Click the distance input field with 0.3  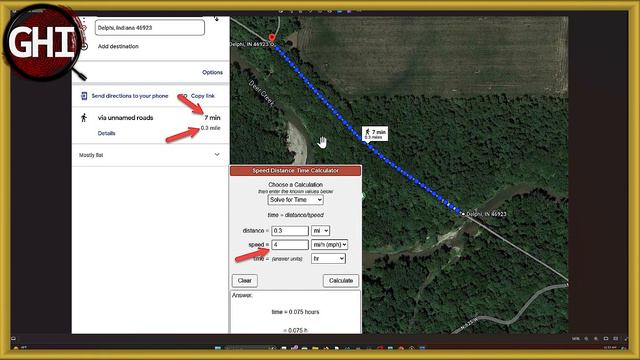(x=290, y=231)
